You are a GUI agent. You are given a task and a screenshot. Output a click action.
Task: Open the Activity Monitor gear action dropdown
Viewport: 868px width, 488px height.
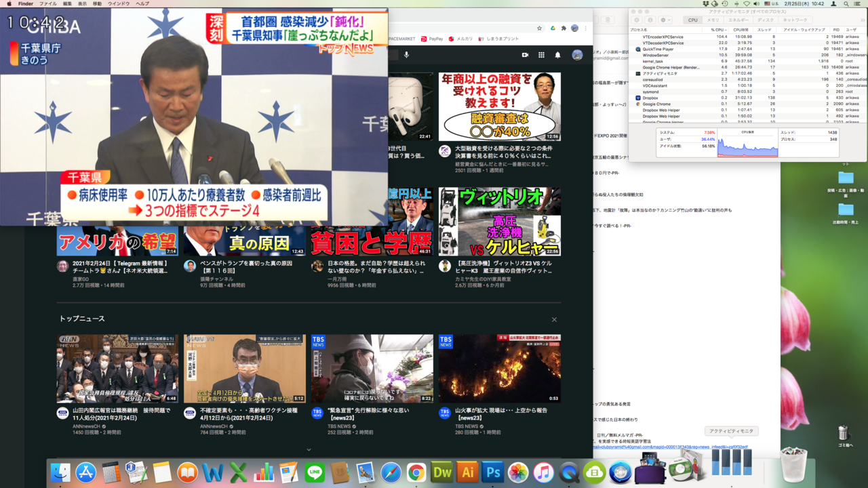click(665, 20)
